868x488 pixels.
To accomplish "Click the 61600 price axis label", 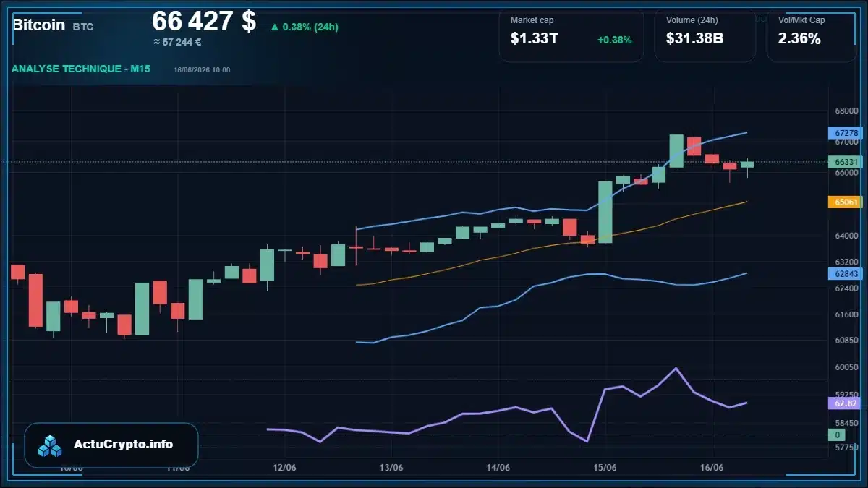I will pos(846,314).
